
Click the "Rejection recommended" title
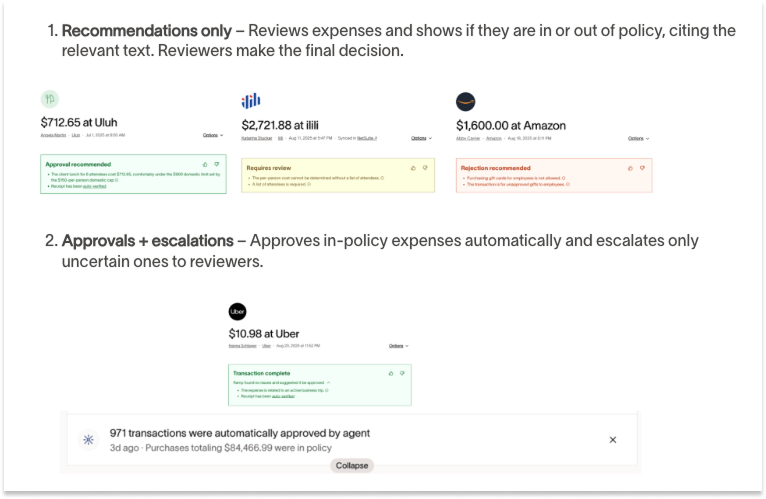(x=495, y=168)
